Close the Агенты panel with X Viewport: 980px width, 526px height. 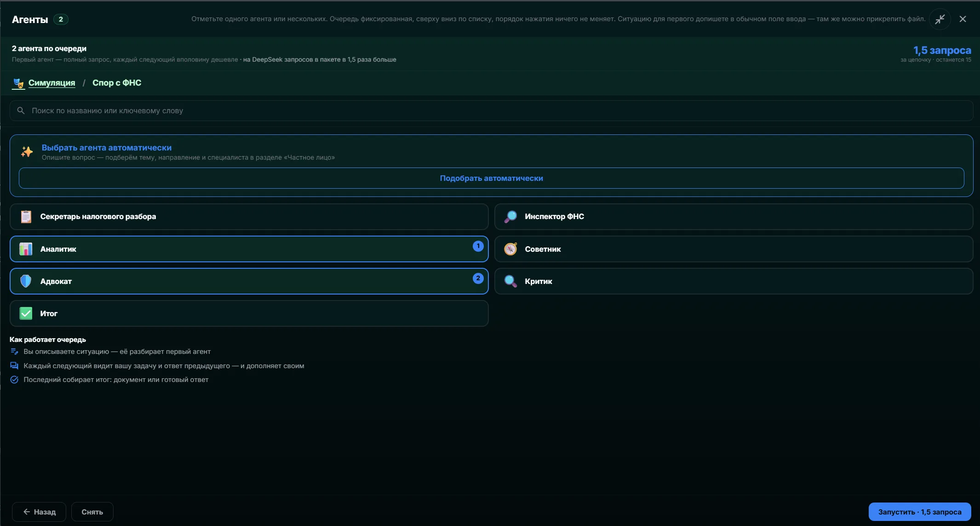963,19
